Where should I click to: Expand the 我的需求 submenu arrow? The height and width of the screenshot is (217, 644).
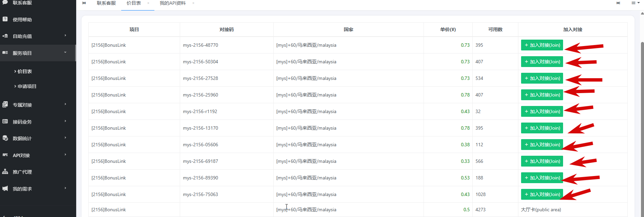click(65, 188)
